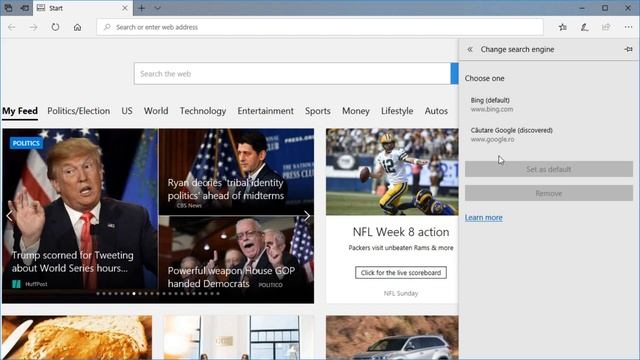Go to the home page icon
This screenshot has height=360, width=640.
coord(77,27)
